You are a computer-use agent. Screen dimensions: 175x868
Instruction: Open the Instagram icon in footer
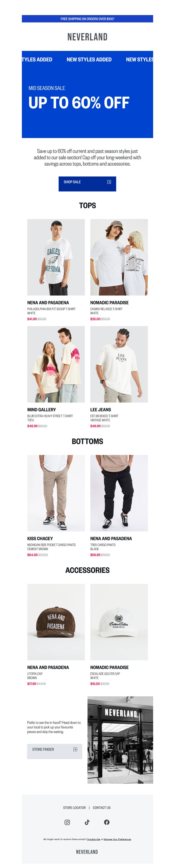(67, 822)
